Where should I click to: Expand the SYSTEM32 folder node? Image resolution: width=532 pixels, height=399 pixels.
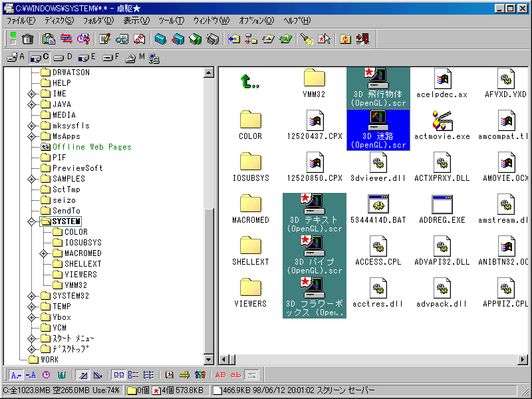(x=31, y=296)
